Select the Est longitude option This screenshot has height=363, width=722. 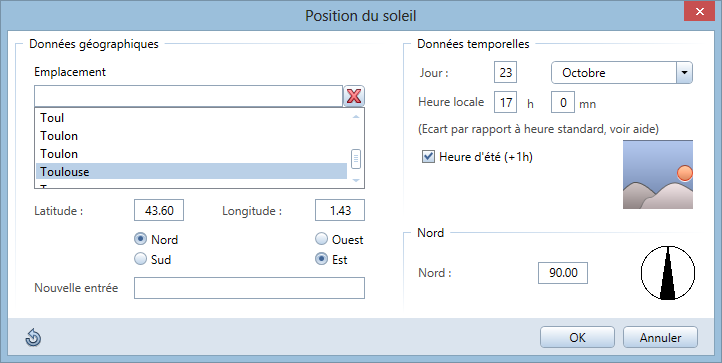(x=321, y=259)
